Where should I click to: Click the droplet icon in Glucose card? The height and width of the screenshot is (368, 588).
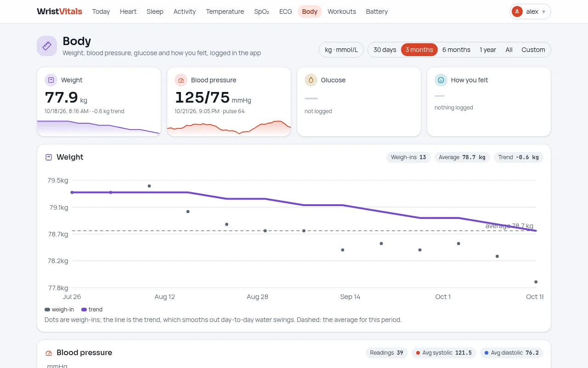(311, 80)
